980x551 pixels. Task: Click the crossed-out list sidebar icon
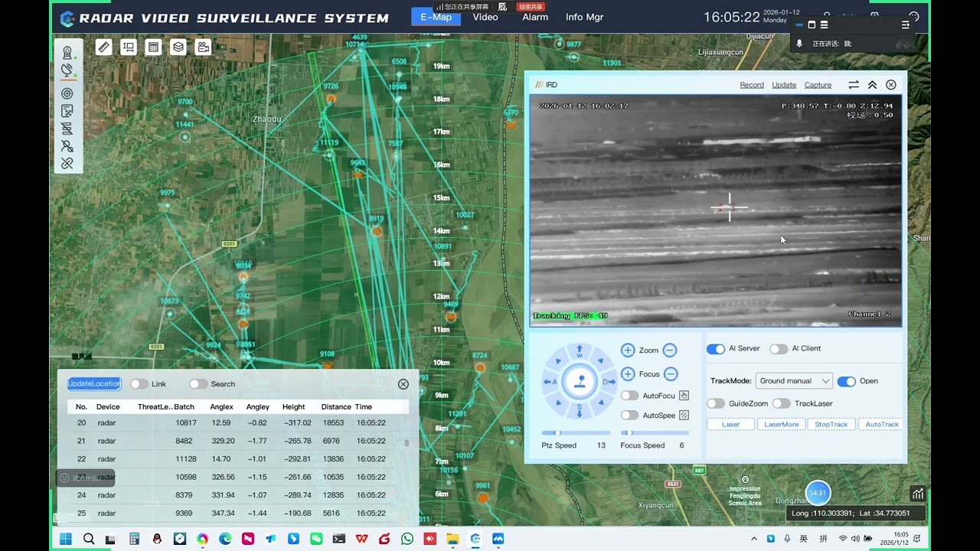tap(67, 129)
